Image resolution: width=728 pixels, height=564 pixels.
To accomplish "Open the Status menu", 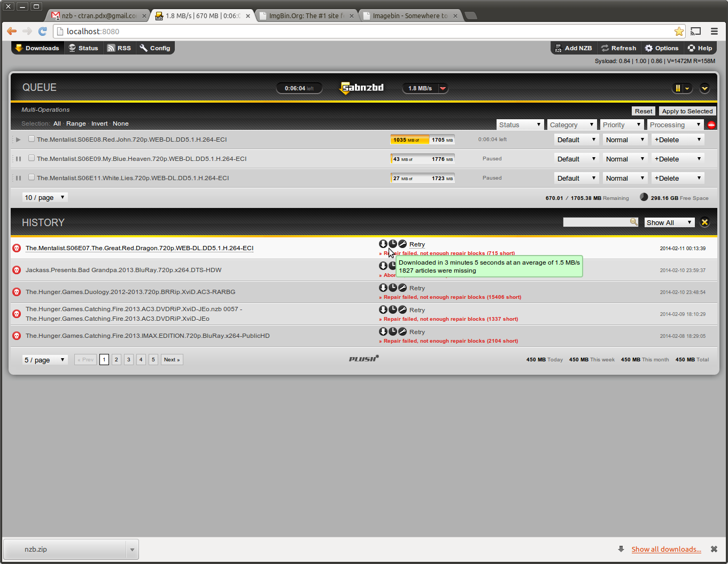I will pyautogui.click(x=83, y=48).
